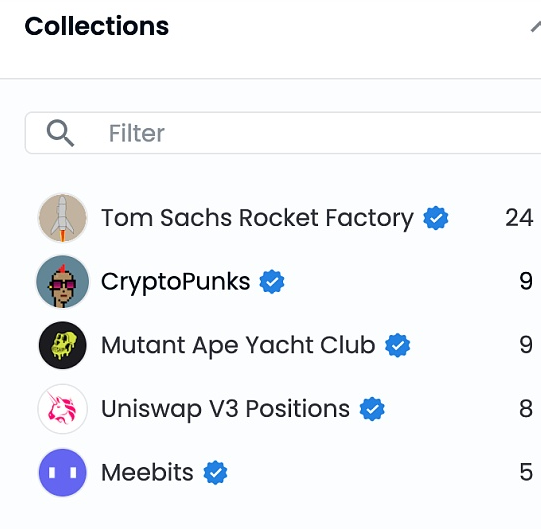Click the magnifying glass search icon

click(60, 133)
